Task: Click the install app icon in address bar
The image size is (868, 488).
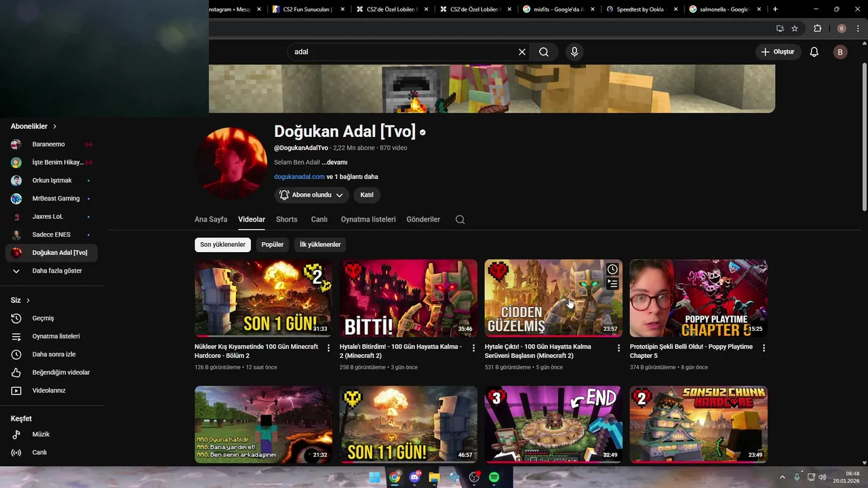Action: click(x=780, y=28)
